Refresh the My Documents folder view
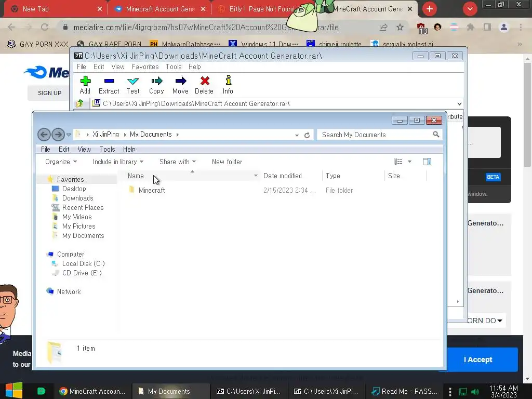Screen dimensions: 532x399 (307, 135)
